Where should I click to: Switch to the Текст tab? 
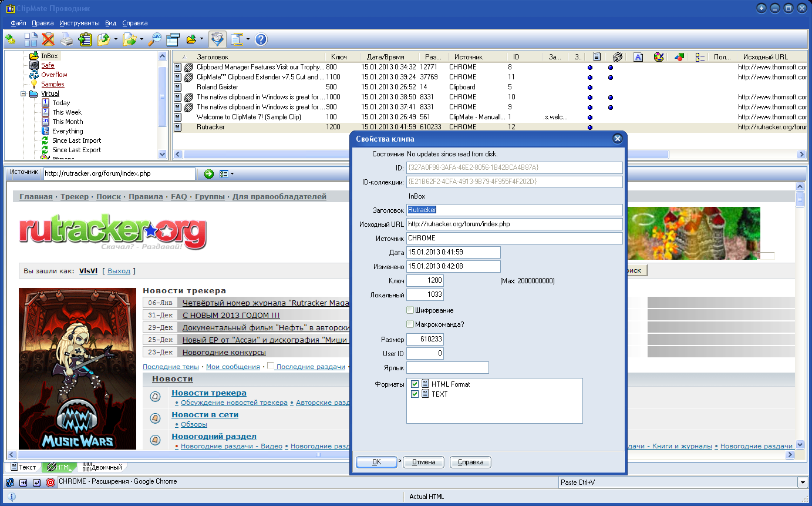coord(24,467)
